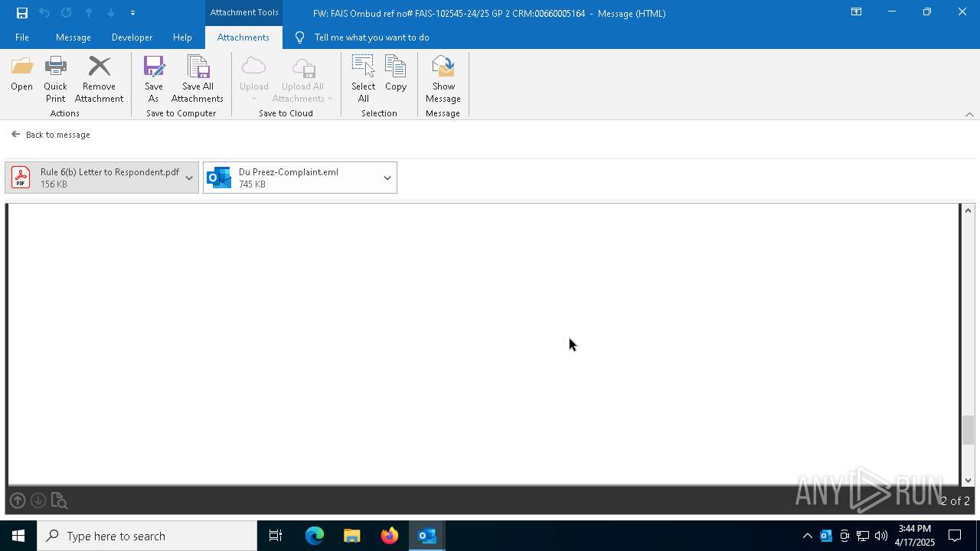Select All attachments
980x551 pixels.
click(x=363, y=80)
